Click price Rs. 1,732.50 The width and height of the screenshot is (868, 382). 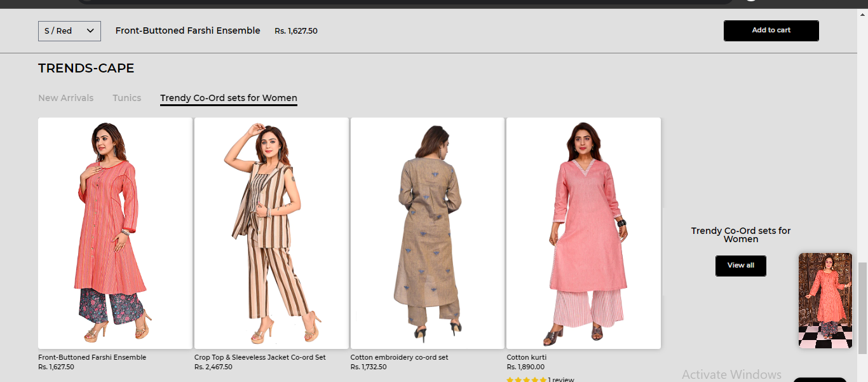(x=369, y=367)
